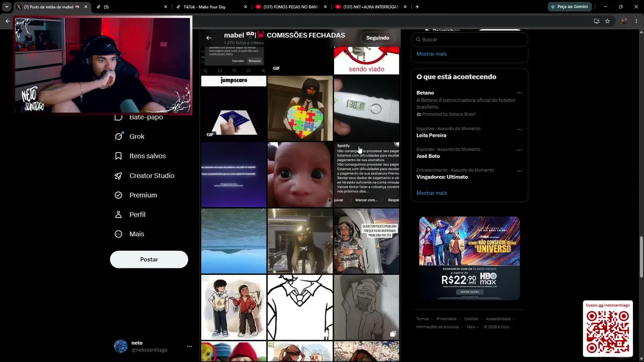Click Mostrar mais below Vingadores: Ultimato

click(432, 193)
